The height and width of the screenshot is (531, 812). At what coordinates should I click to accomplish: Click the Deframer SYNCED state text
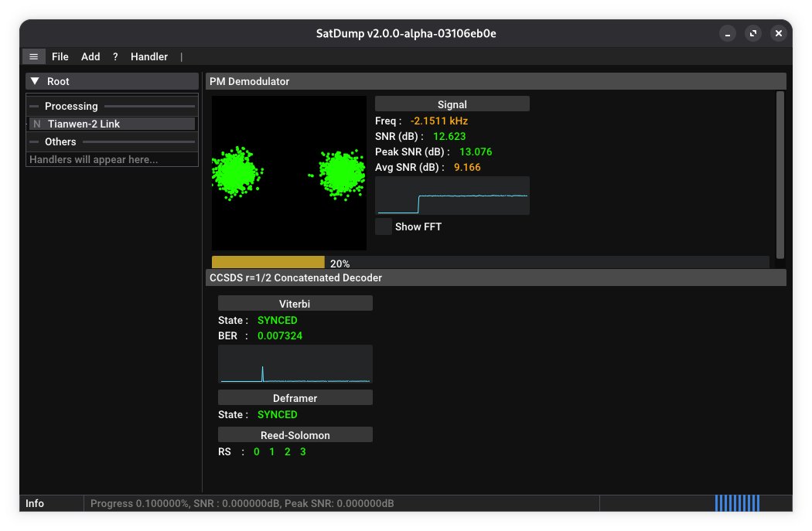[277, 414]
